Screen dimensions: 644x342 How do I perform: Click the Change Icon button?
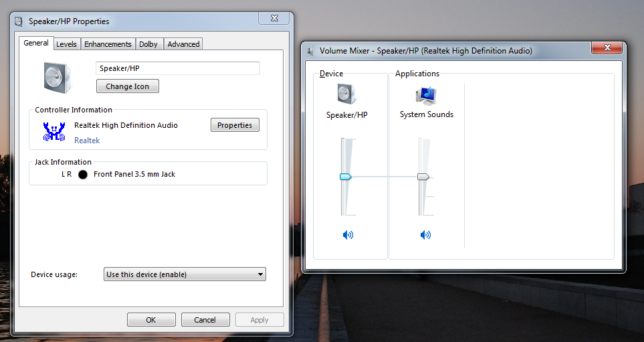[x=127, y=86]
